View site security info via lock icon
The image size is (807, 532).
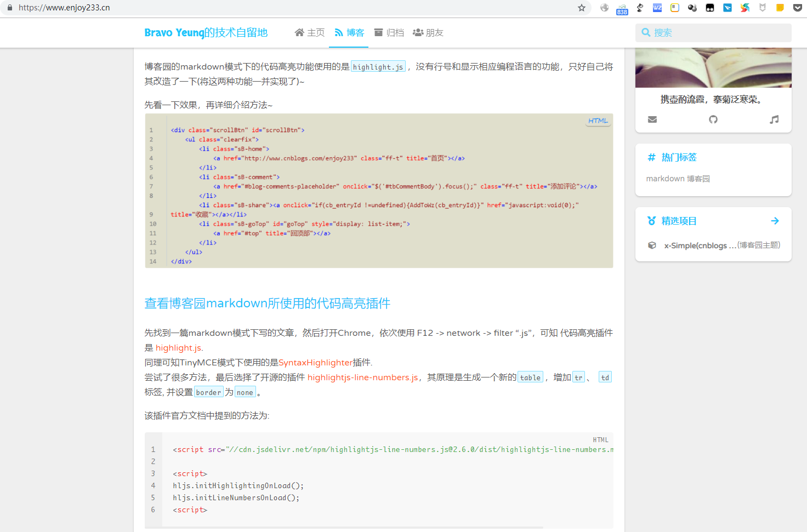tap(9, 8)
